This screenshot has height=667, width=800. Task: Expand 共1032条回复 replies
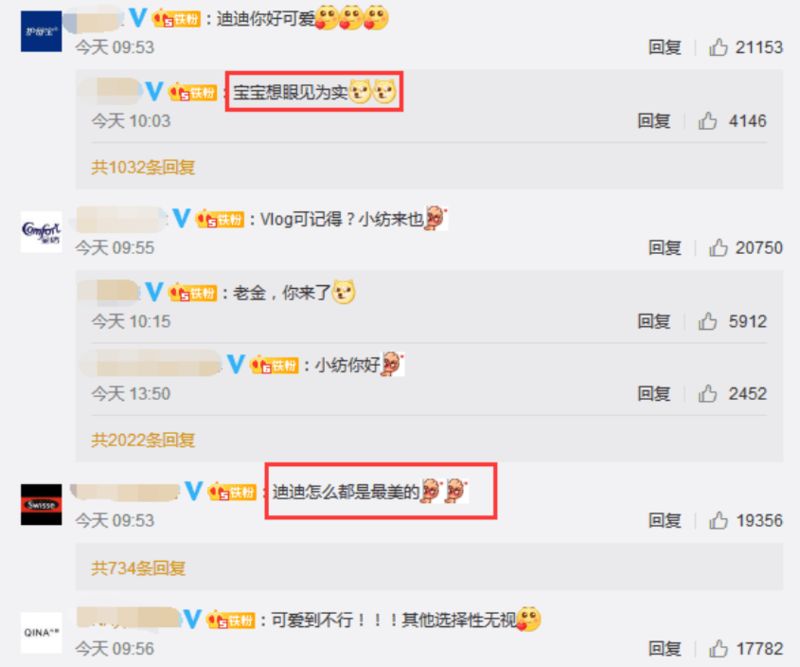pyautogui.click(x=143, y=167)
